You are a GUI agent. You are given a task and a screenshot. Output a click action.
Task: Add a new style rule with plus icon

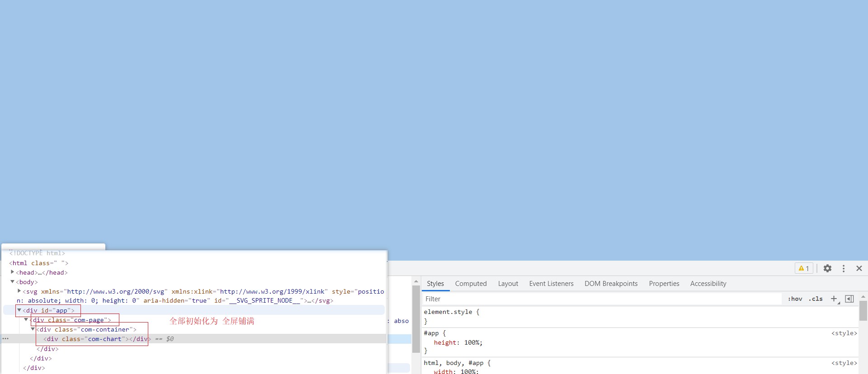tap(834, 299)
